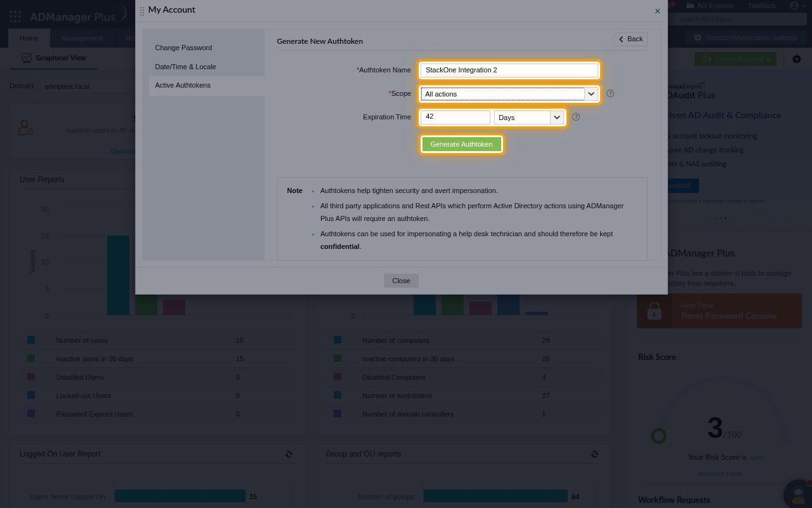Open the TalkBack link
812x508 pixels.
(761, 6)
